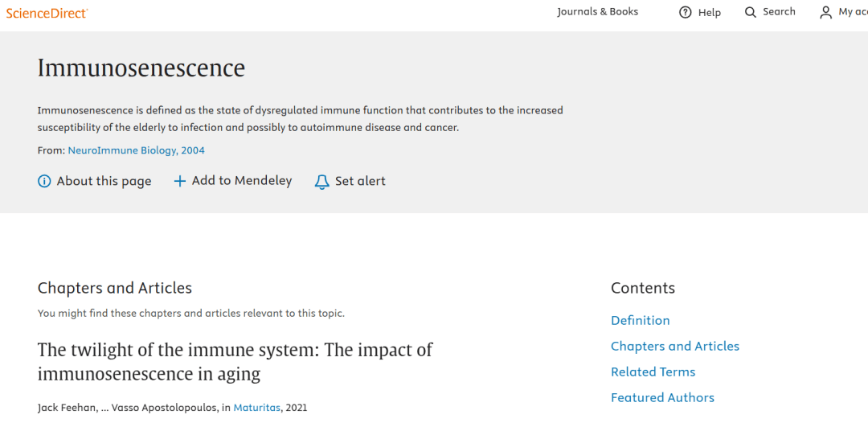Open the twilight of the immune system article
Screen dimensions: 868x423
[235, 362]
